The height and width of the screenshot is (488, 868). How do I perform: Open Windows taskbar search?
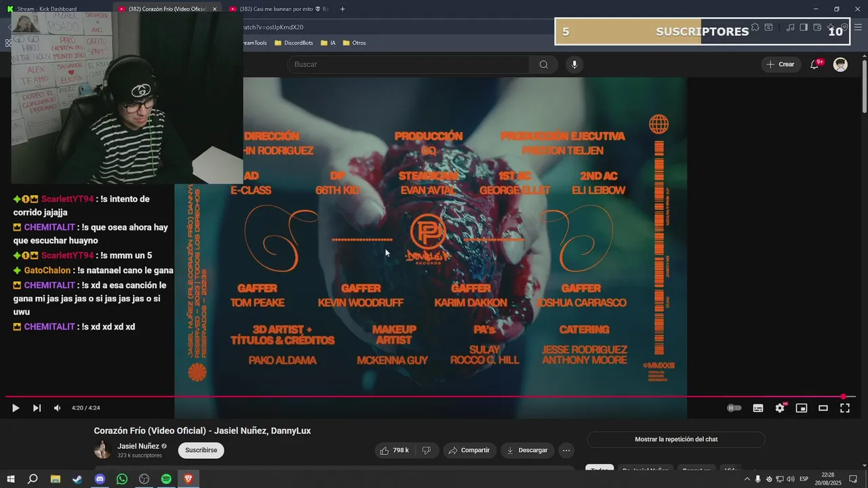click(33, 479)
